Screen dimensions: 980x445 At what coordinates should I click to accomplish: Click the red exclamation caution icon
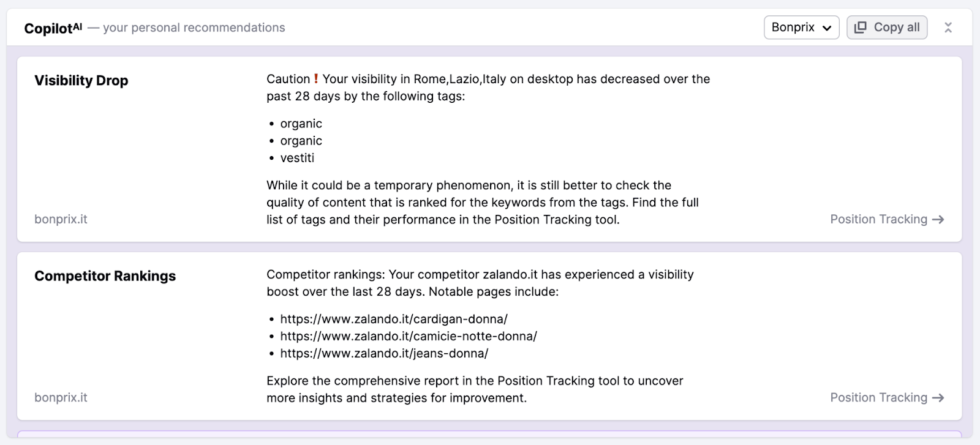click(x=316, y=79)
